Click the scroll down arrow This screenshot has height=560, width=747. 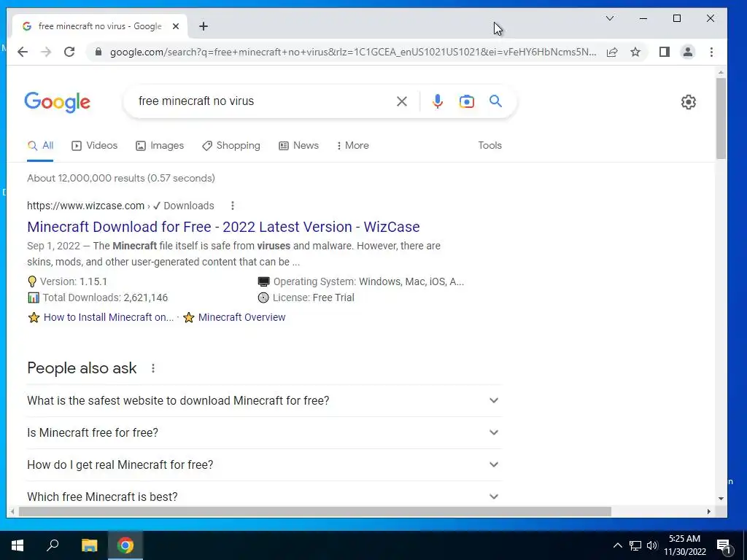point(721,499)
